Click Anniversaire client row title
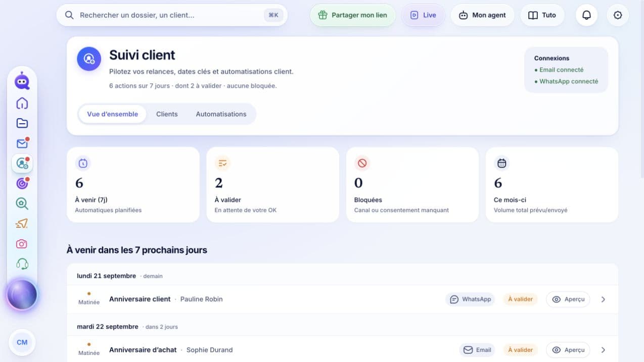This screenshot has width=644, height=362. point(140,299)
